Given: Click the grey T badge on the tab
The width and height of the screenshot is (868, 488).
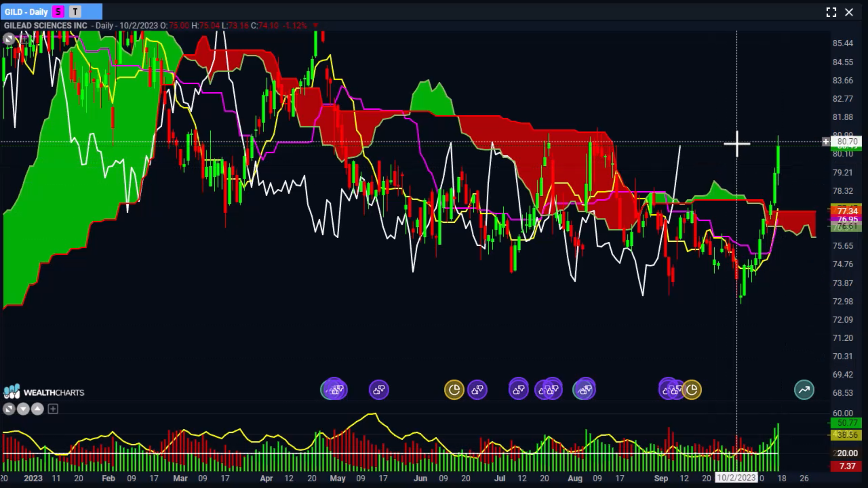Looking at the screenshot, I should coord(75,12).
